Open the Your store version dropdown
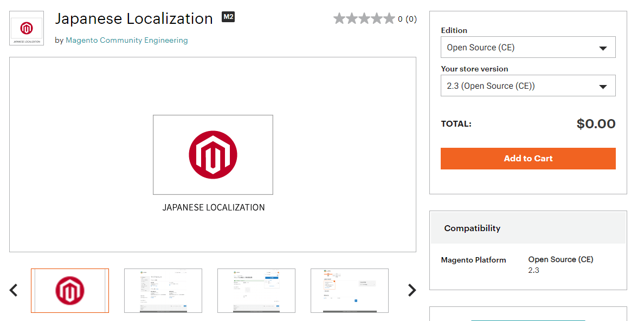The width and height of the screenshot is (644, 321). (x=527, y=86)
